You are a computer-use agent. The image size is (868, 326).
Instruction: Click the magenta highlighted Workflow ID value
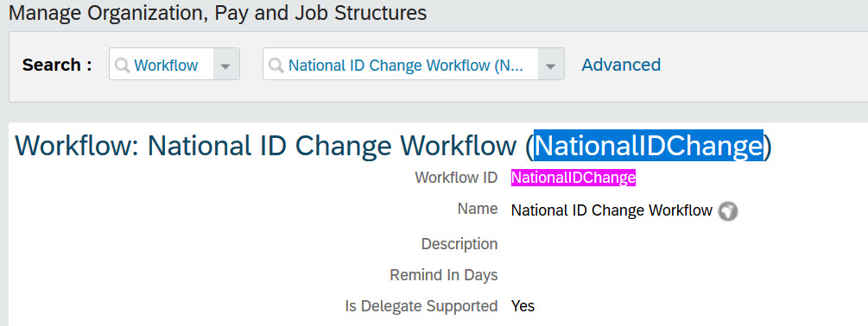573,178
